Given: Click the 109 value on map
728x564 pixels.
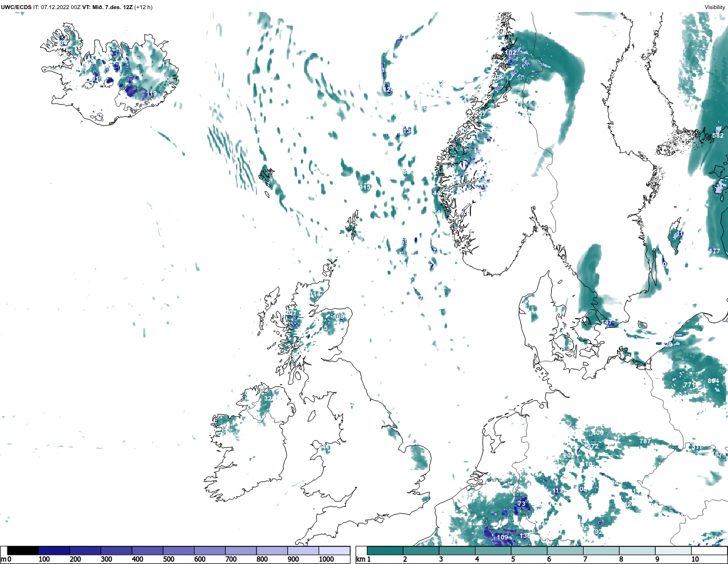Looking at the screenshot, I should 502,537.
